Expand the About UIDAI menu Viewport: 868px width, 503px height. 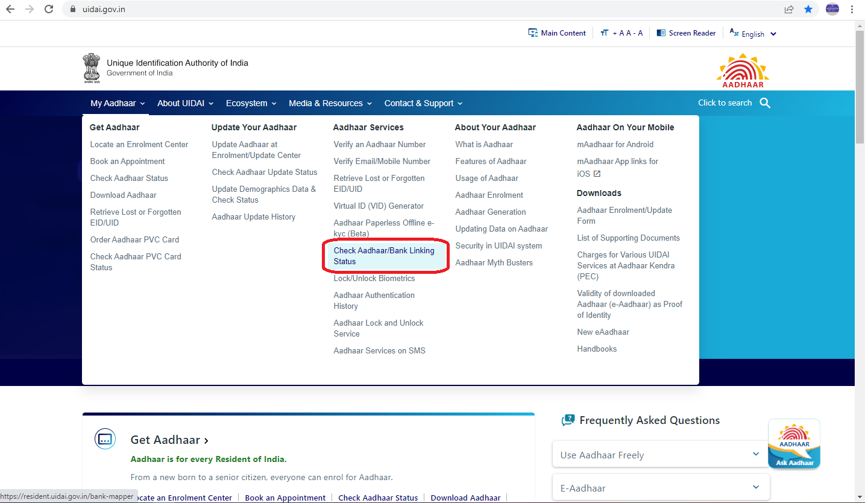[x=185, y=103]
